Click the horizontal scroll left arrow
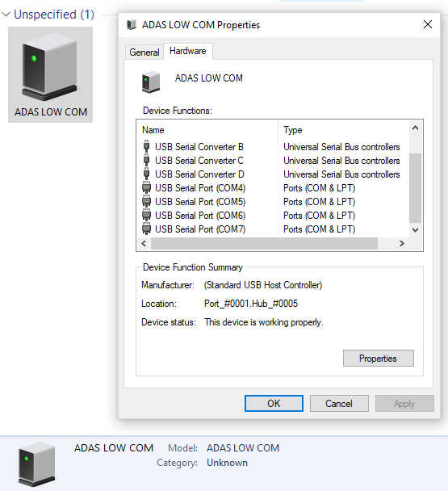Image resolution: width=448 pixels, height=491 pixels. [x=144, y=244]
